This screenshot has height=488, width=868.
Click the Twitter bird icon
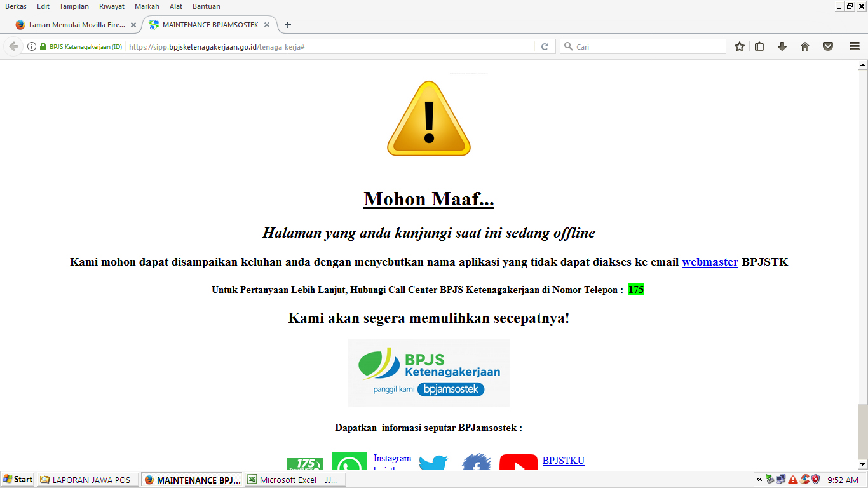tap(433, 463)
